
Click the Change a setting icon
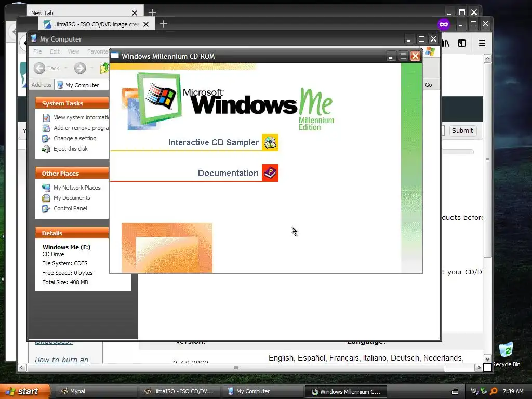(x=46, y=138)
